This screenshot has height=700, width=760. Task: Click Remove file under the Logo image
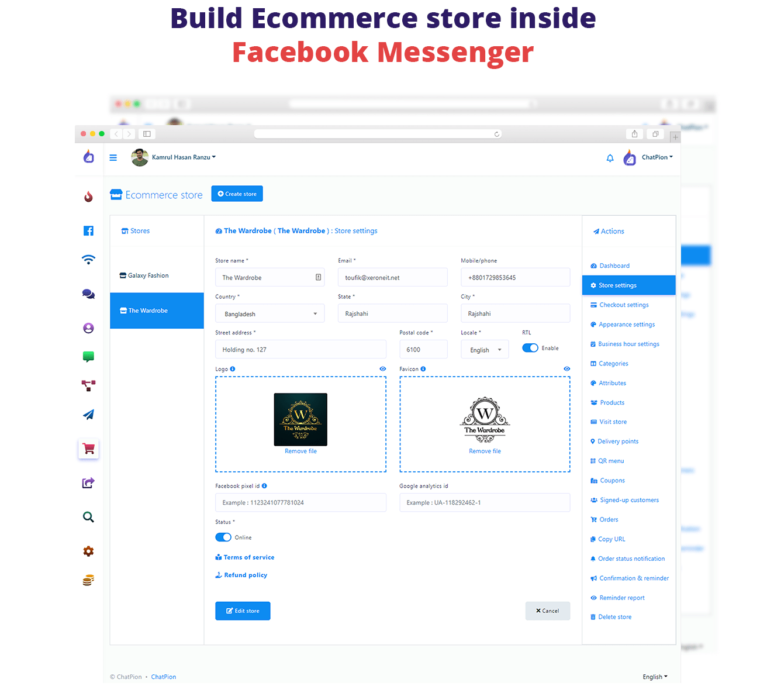[x=300, y=451]
